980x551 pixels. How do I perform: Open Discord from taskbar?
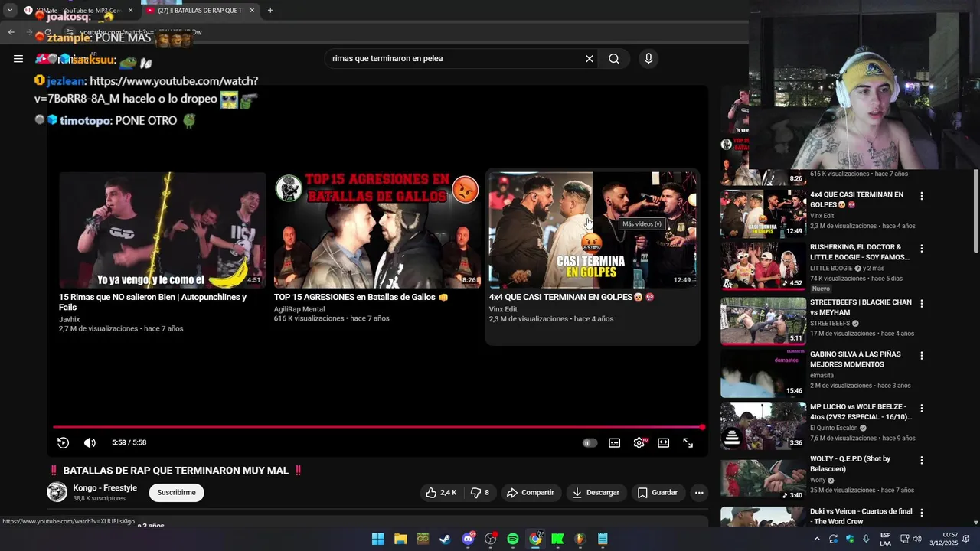[x=468, y=539]
